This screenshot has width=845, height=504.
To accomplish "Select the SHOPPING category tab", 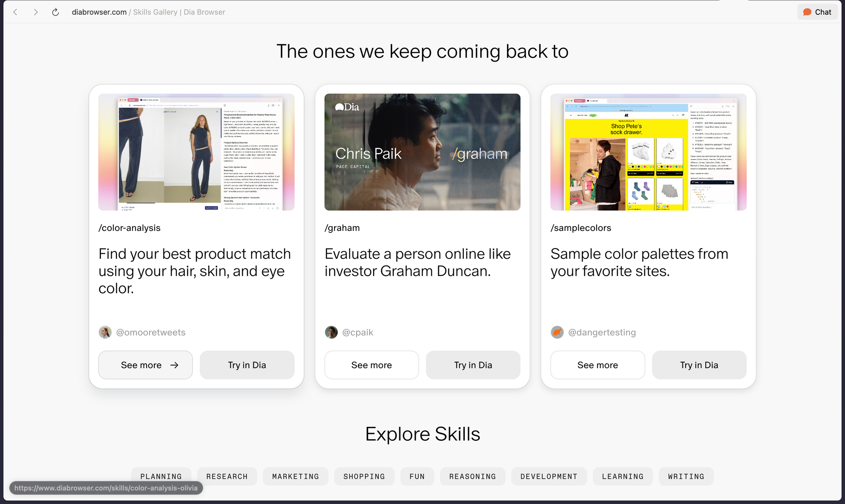I will pos(364,476).
